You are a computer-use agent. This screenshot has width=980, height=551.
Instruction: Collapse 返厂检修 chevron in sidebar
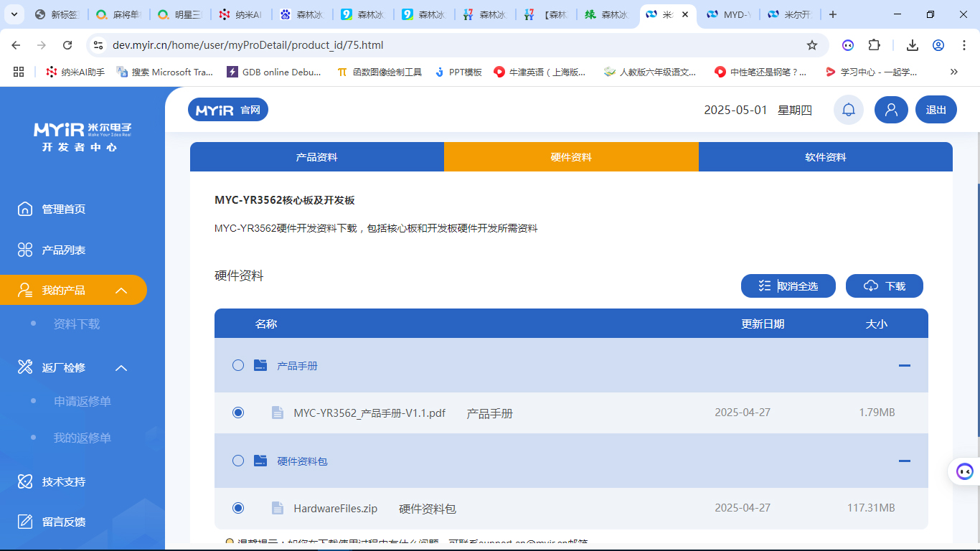(x=121, y=368)
